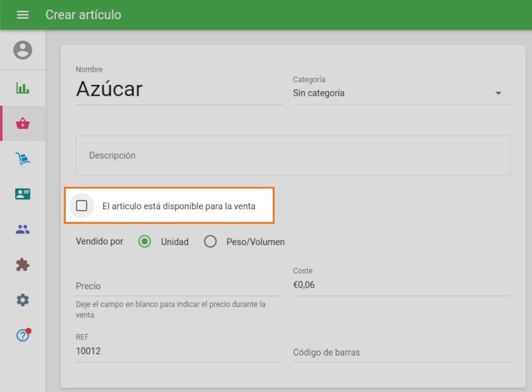Open the hamburger navigation menu
This screenshot has height=392, width=532.
pos(23,15)
